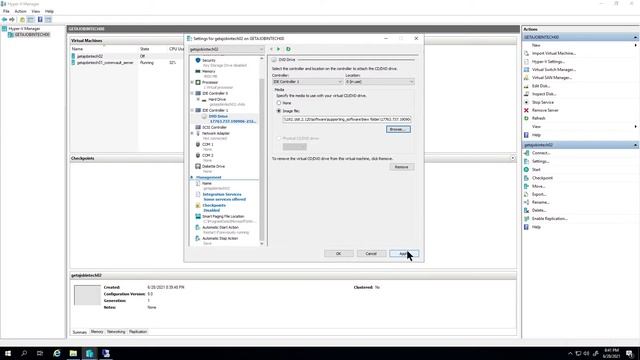Collapse the Checkpoints pane
The width and height of the screenshot is (640, 360).
pyautogui.click(x=513, y=158)
